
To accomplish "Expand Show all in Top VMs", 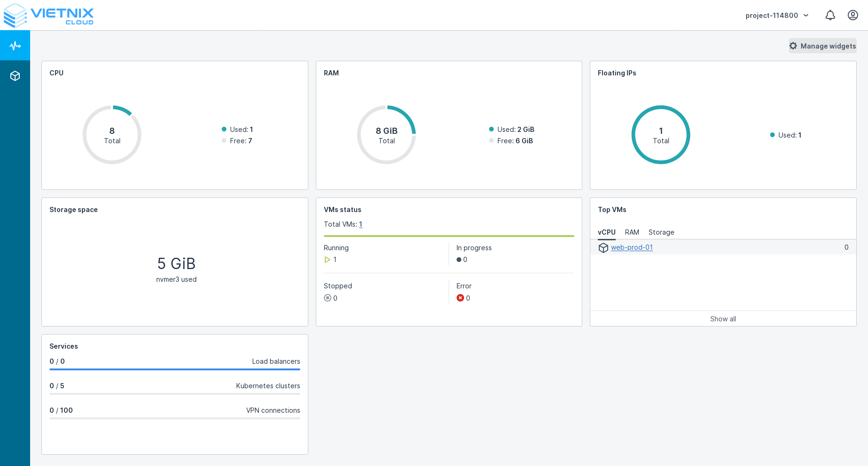I will click(723, 319).
